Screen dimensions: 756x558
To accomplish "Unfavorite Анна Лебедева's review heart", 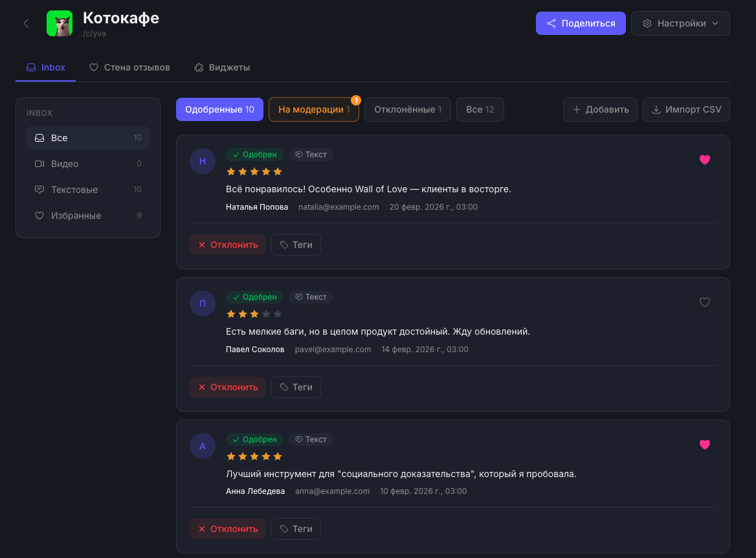I will (x=705, y=445).
